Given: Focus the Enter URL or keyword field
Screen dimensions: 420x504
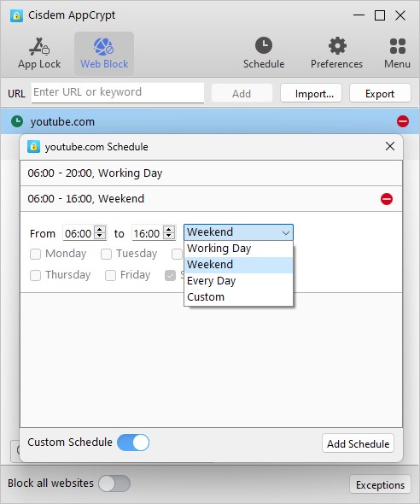Looking at the screenshot, I should pyautogui.click(x=118, y=92).
